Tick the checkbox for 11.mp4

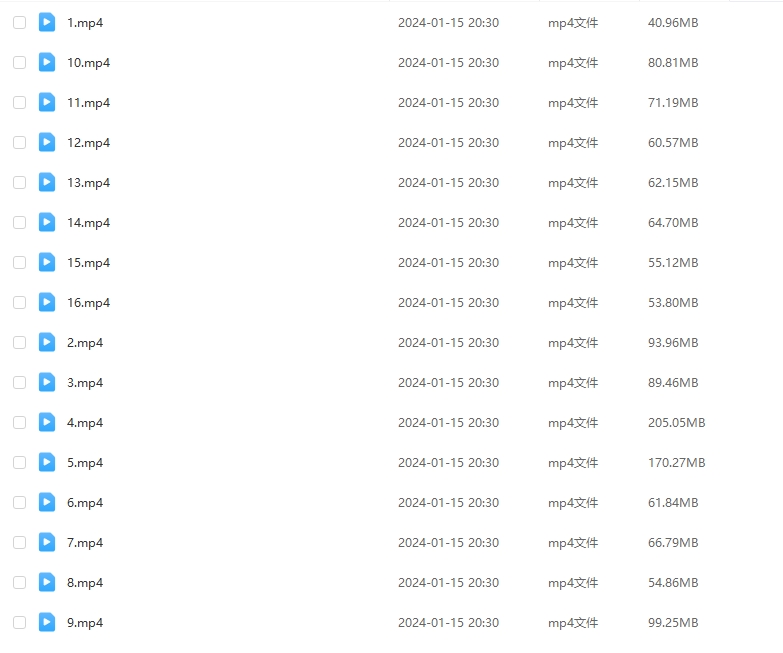pos(19,102)
